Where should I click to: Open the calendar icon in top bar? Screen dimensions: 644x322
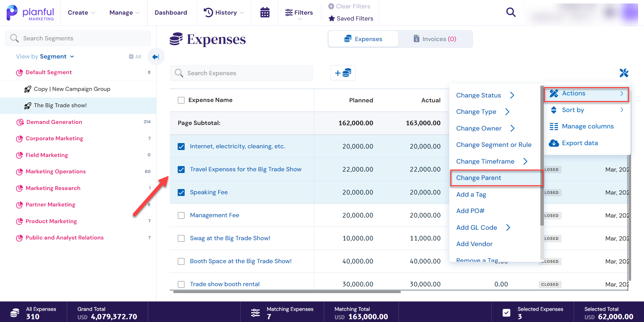point(265,13)
